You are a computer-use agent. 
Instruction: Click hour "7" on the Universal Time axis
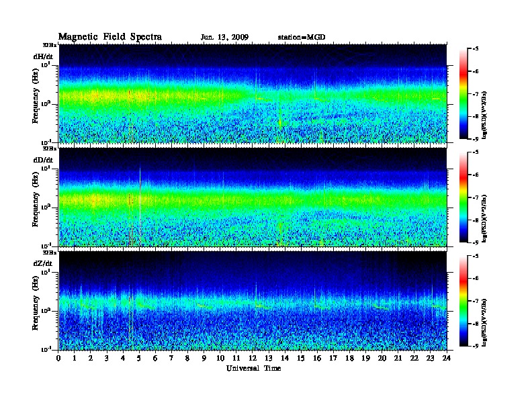pos(171,358)
